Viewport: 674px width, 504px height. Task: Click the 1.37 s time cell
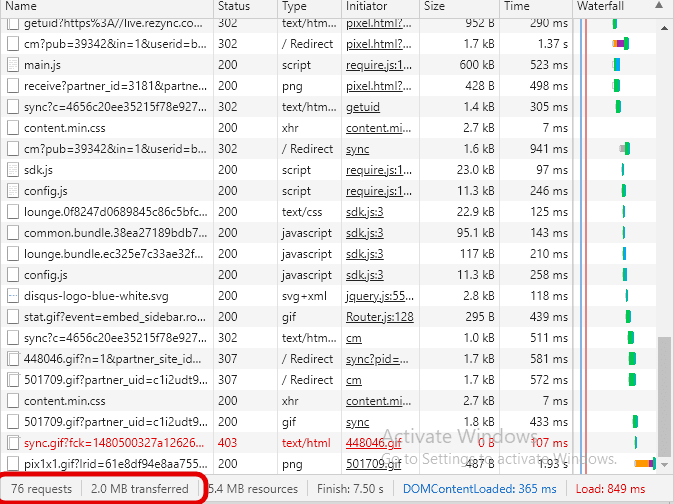click(553, 44)
